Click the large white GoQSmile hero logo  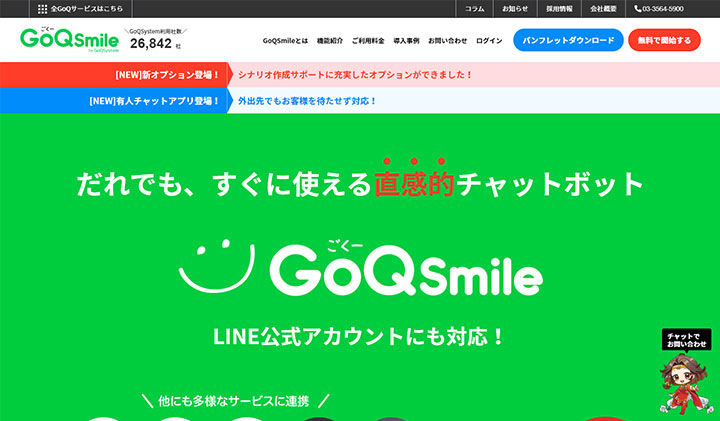point(406,270)
